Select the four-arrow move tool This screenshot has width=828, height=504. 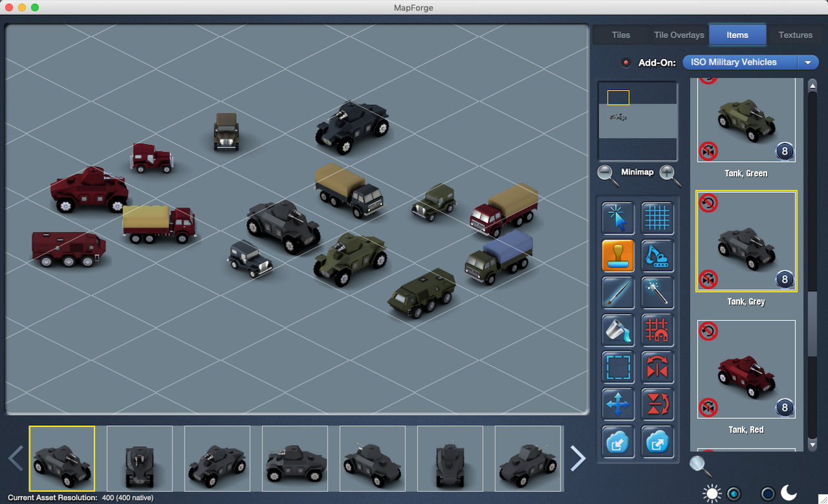(x=618, y=405)
